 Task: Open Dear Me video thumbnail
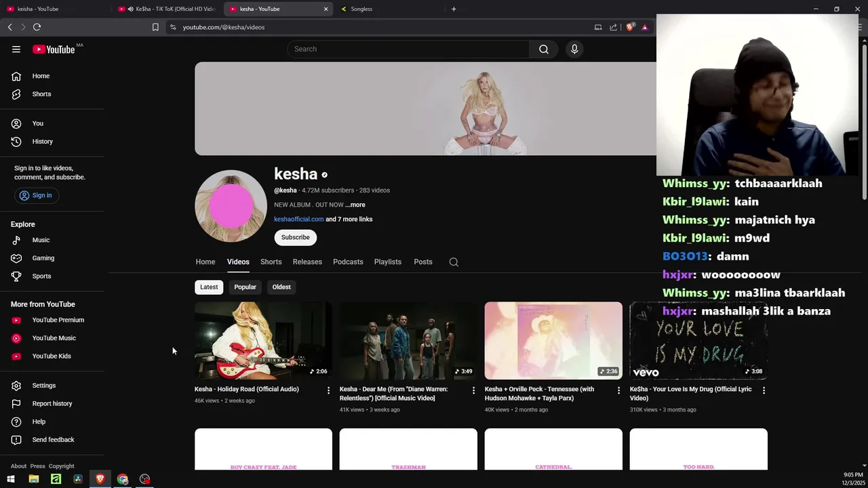point(408,340)
